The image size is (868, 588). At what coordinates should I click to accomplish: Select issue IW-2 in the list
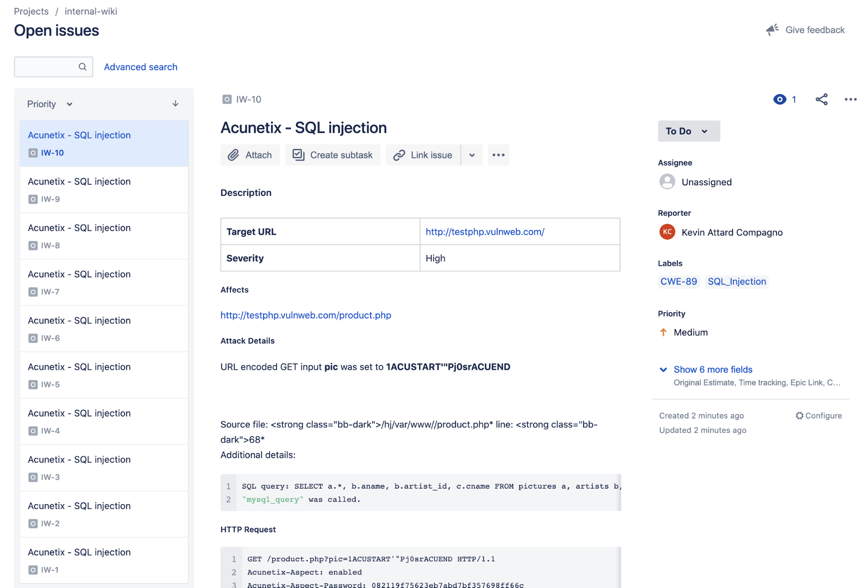pyautogui.click(x=104, y=514)
